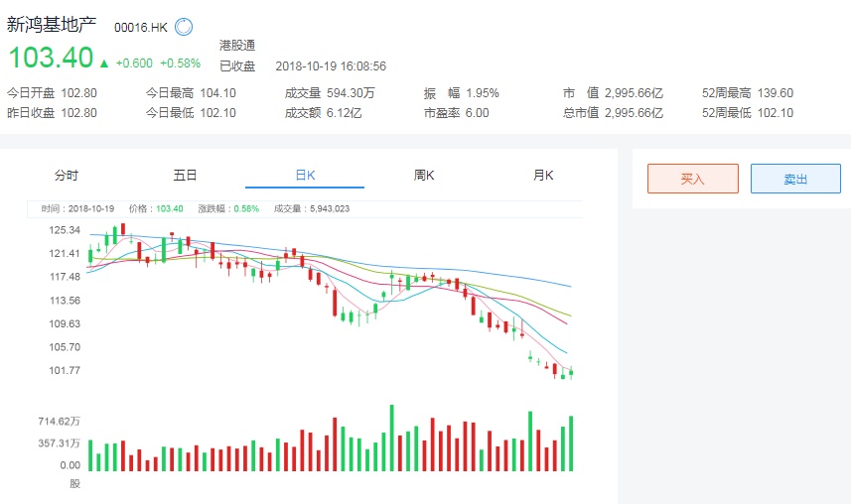Image resolution: width=851 pixels, height=504 pixels.
Task: Open the 五日 five-day chart tab
Action: click(x=186, y=176)
